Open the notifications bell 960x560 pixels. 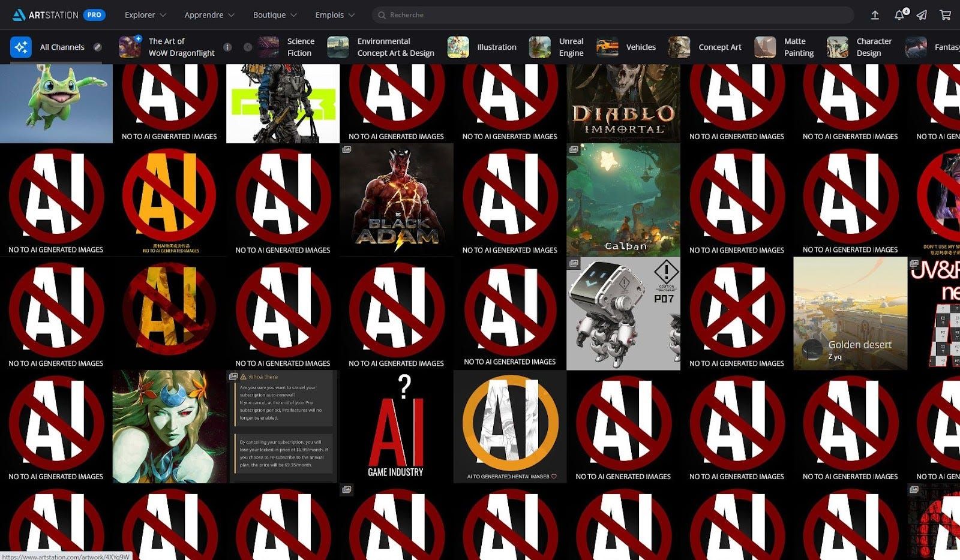899,15
